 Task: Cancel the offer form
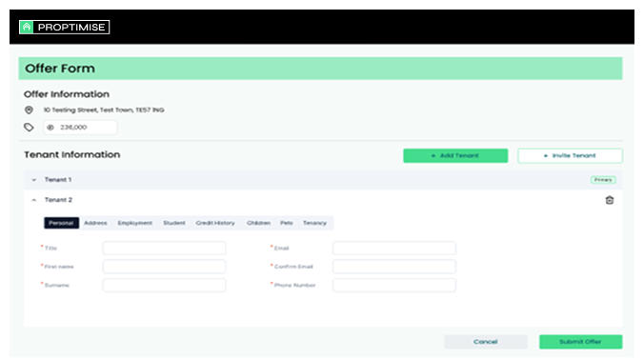click(x=486, y=342)
